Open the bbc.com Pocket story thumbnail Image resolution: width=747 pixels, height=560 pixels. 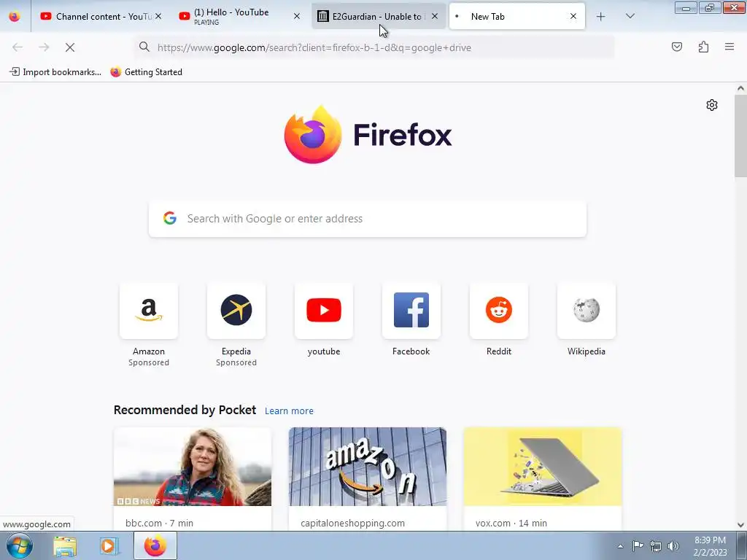[193, 467]
